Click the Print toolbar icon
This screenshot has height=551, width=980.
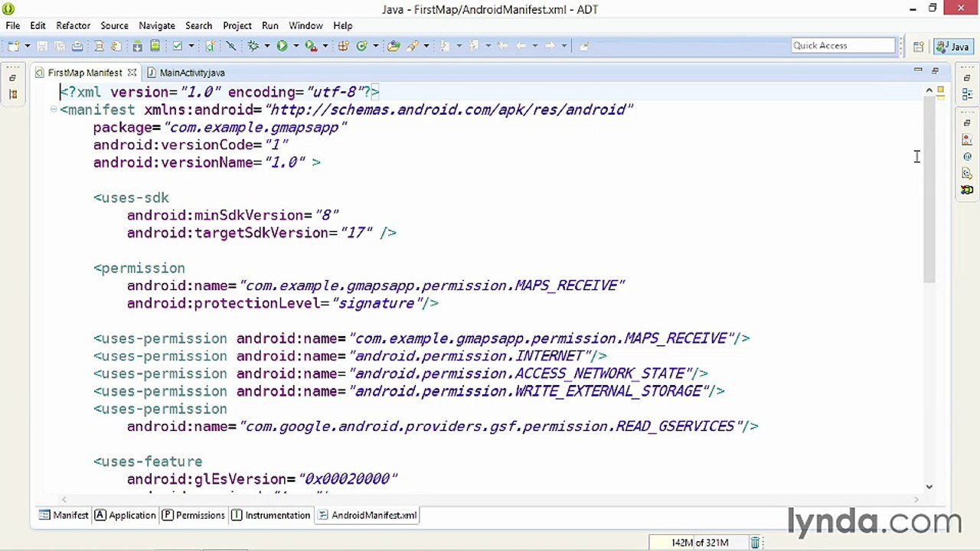(x=77, y=46)
